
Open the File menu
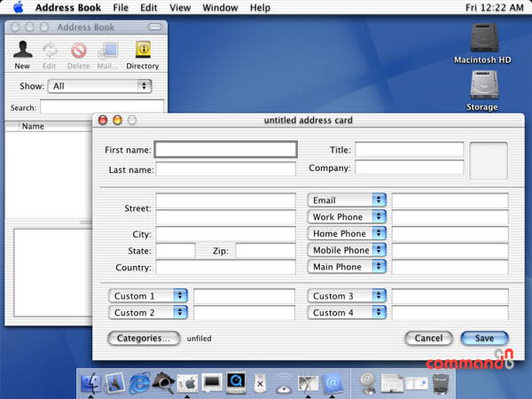(121, 7)
